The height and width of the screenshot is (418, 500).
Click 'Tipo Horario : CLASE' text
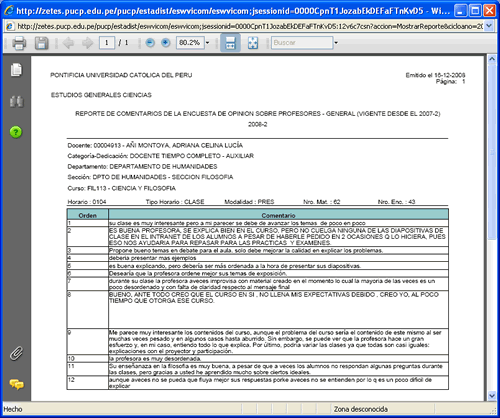(x=175, y=202)
